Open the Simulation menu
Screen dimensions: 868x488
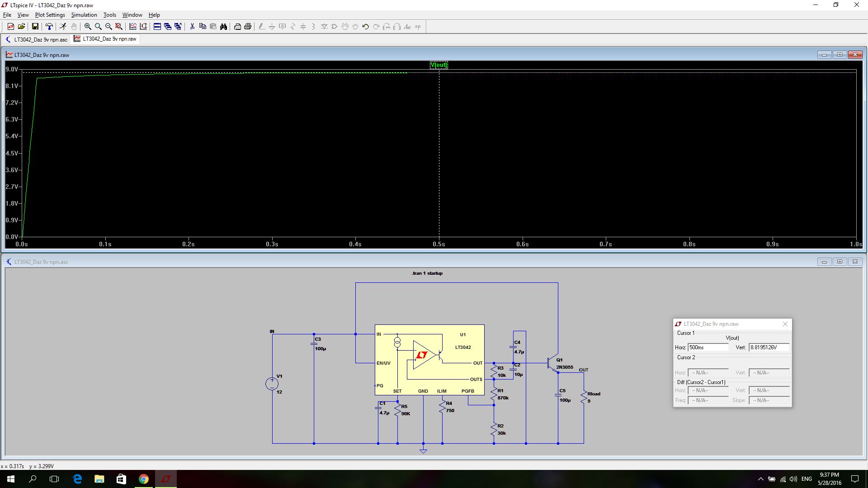click(84, 15)
